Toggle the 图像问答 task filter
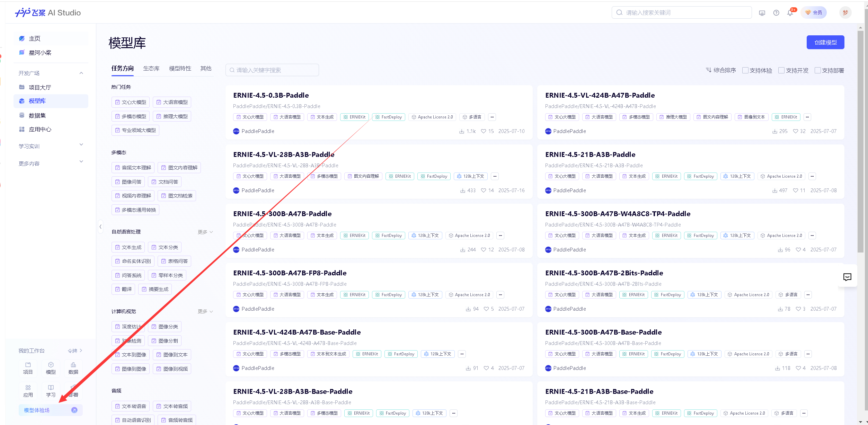This screenshot has width=868, height=425. pos(128,182)
